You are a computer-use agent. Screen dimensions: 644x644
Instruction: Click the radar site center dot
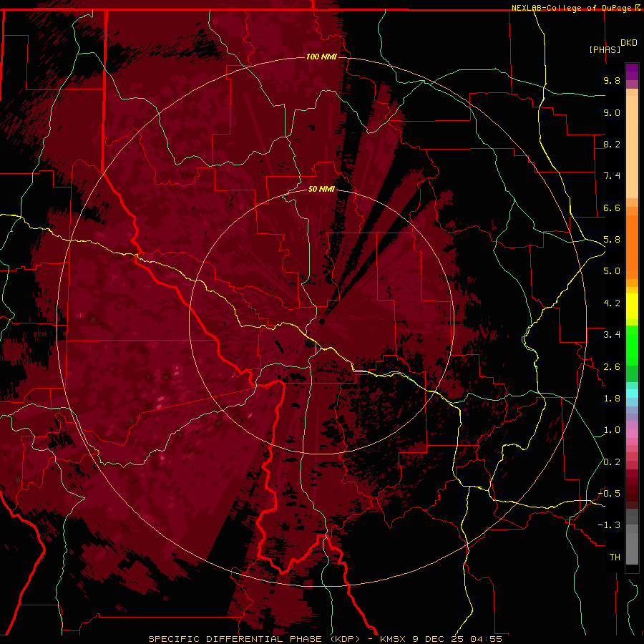pyautogui.click(x=322, y=322)
